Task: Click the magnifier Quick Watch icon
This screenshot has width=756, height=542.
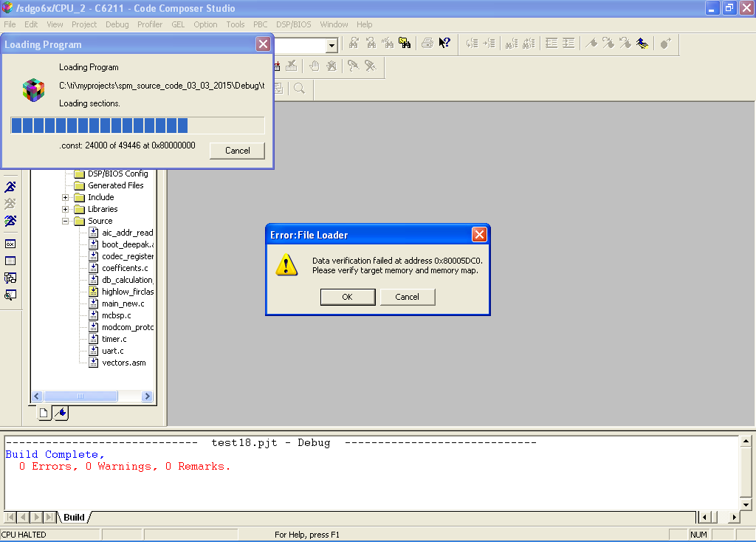Action: (300, 89)
